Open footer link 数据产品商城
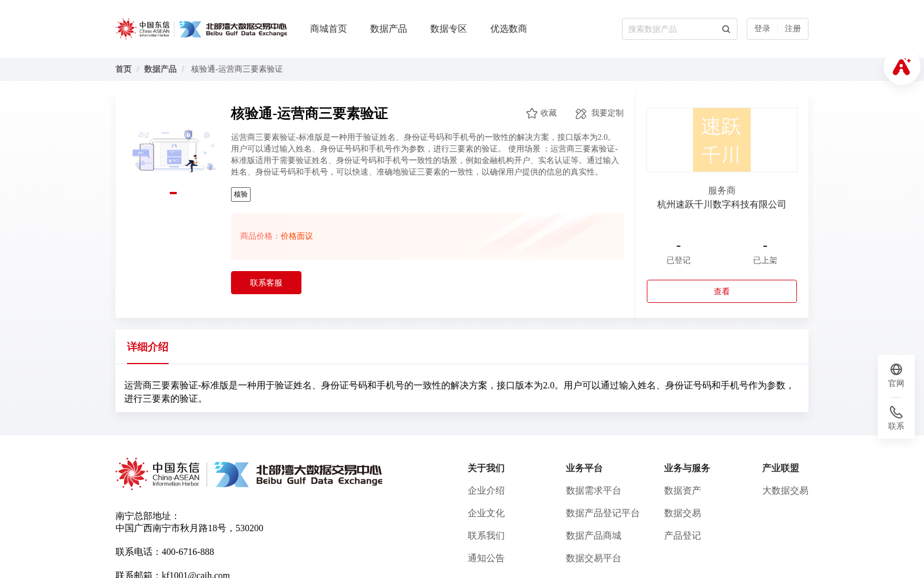The image size is (924, 578). pos(594,536)
